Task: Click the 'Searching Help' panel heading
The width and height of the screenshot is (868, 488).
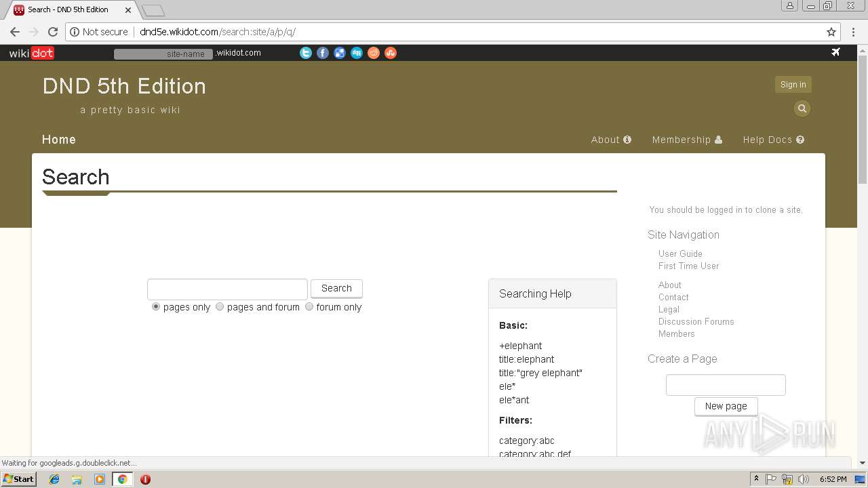Action: (x=535, y=293)
